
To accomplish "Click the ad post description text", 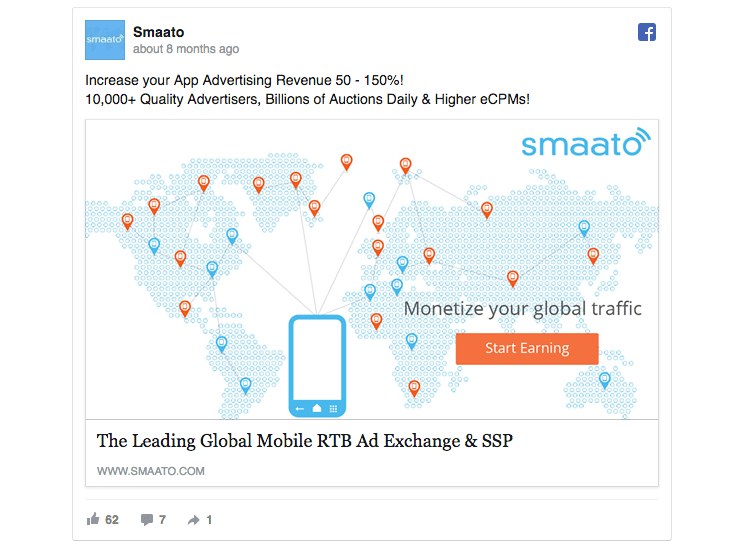I will pyautogui.click(x=307, y=90).
